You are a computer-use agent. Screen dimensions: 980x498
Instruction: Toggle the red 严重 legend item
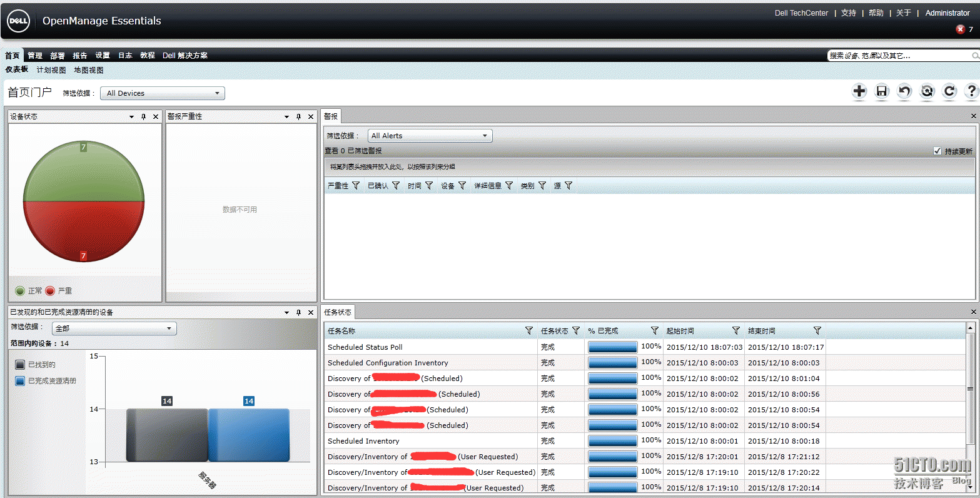(x=59, y=291)
